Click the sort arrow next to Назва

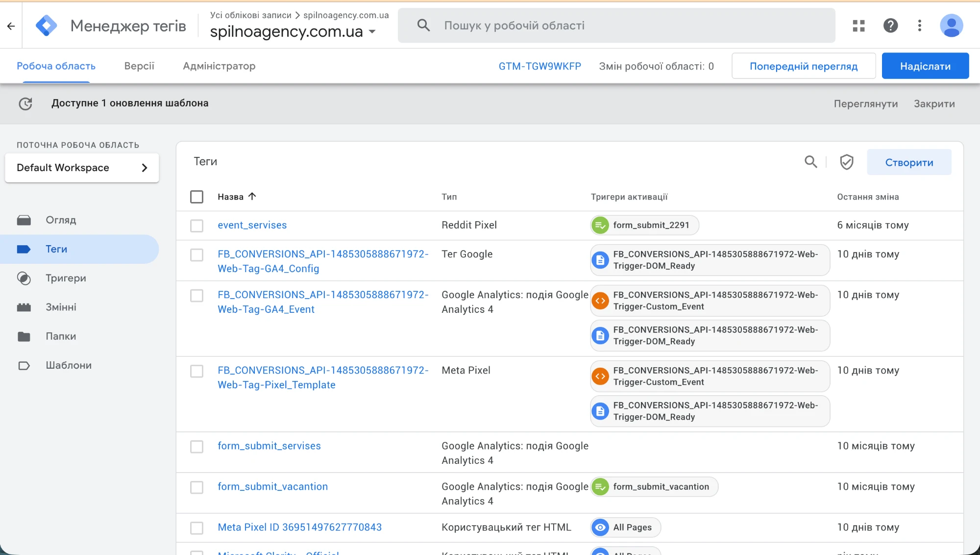point(252,197)
